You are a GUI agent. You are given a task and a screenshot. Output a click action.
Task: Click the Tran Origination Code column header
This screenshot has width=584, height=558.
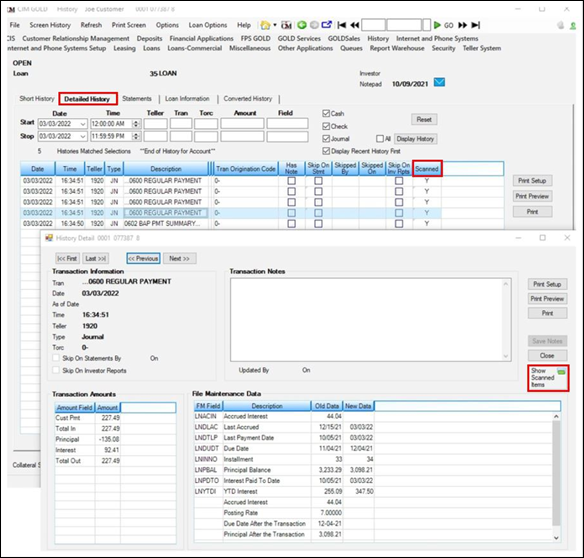coord(245,169)
